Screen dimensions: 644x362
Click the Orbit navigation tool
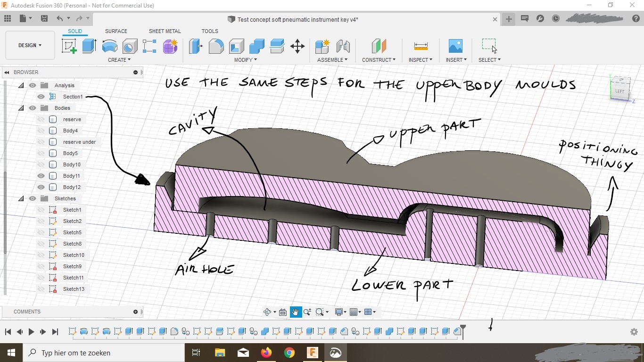click(x=267, y=312)
